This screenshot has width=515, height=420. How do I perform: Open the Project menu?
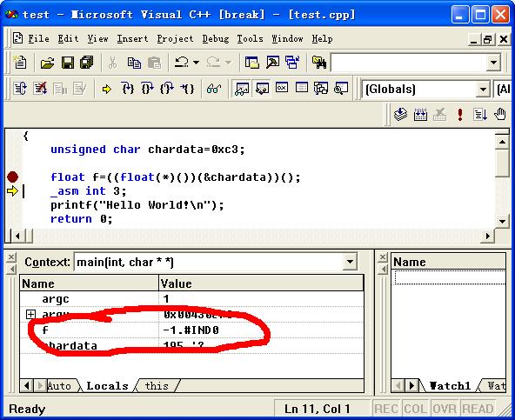[175, 39]
